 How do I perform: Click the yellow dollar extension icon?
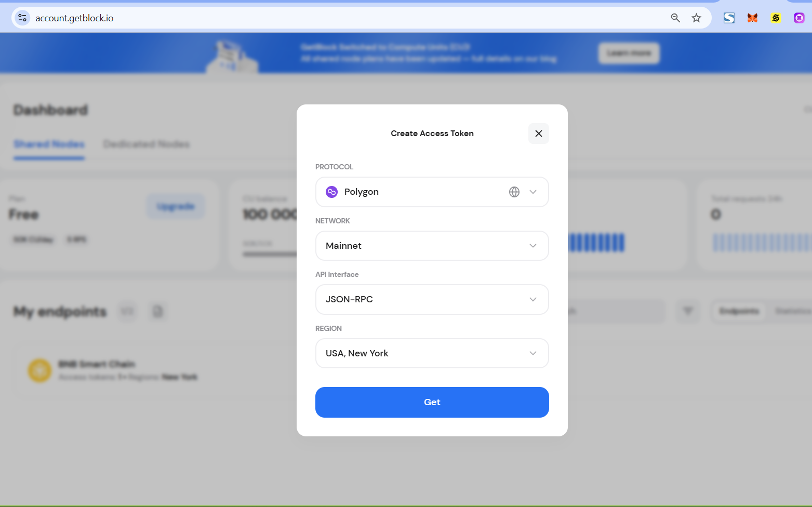[775, 17]
